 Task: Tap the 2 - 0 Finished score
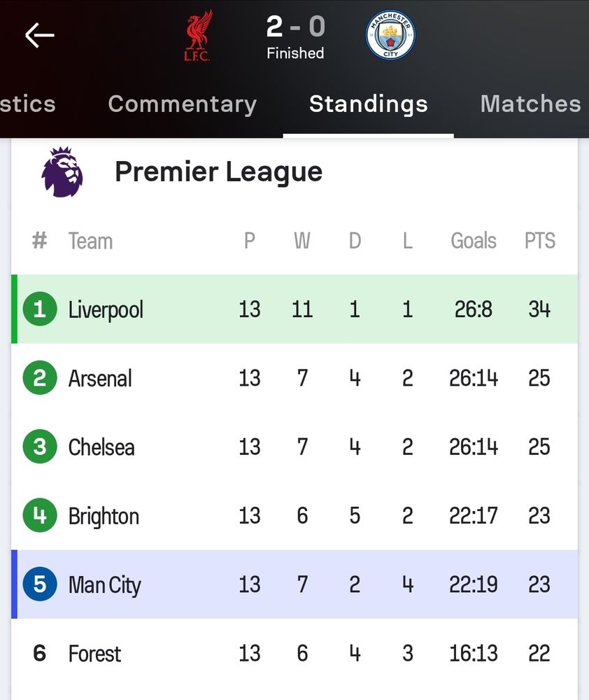point(295,37)
